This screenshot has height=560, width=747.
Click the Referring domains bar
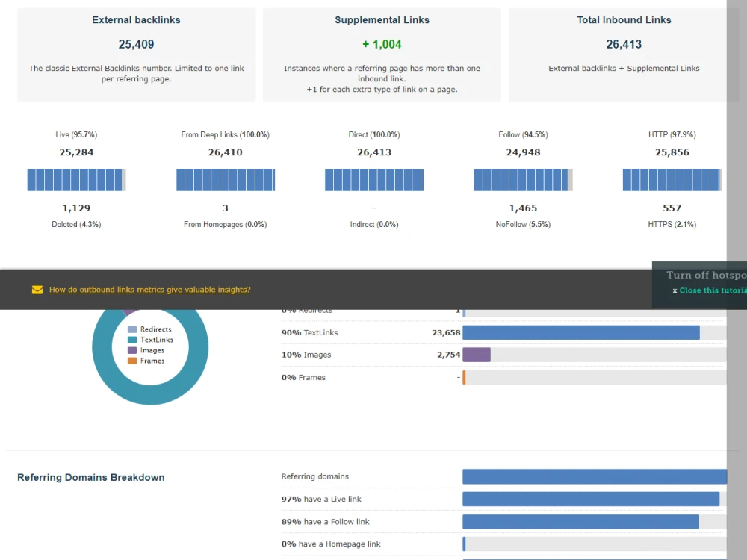click(595, 476)
